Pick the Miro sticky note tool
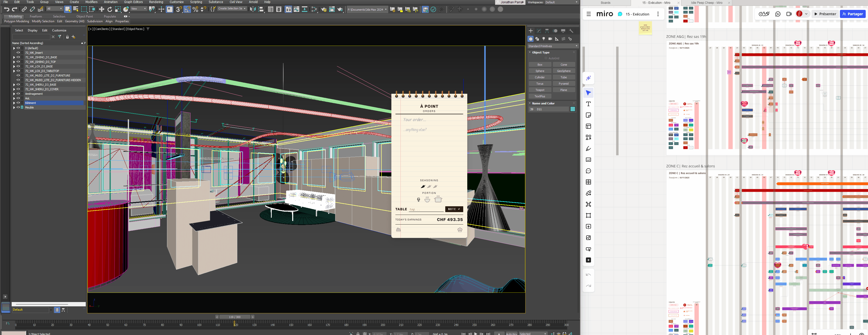868x335 pixels. point(588,115)
